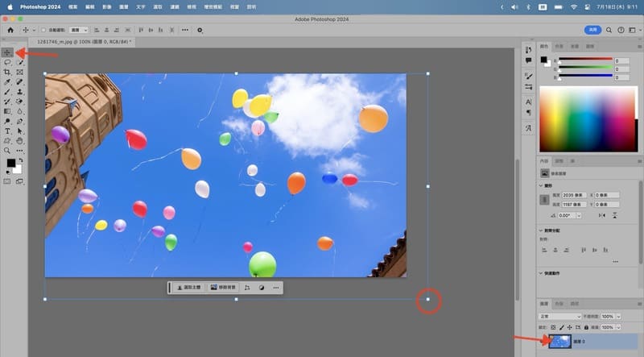Toggle the width-height link constraint icon
This screenshot has height=357, width=644.
pyautogui.click(x=544, y=200)
